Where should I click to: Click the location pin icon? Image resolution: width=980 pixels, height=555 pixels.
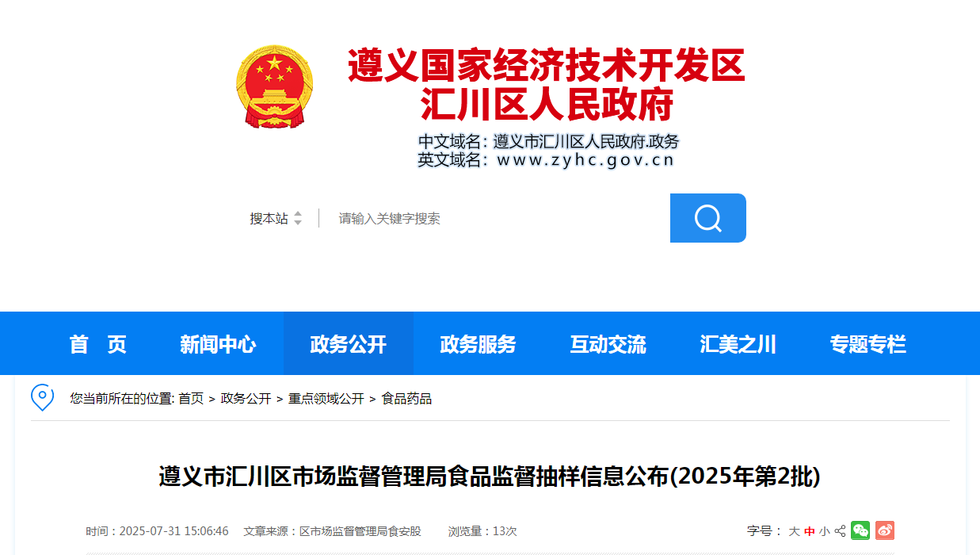[42, 397]
